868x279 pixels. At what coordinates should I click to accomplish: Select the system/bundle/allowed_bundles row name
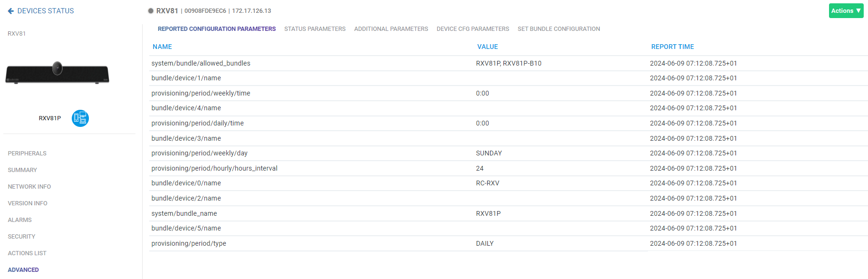tap(201, 63)
